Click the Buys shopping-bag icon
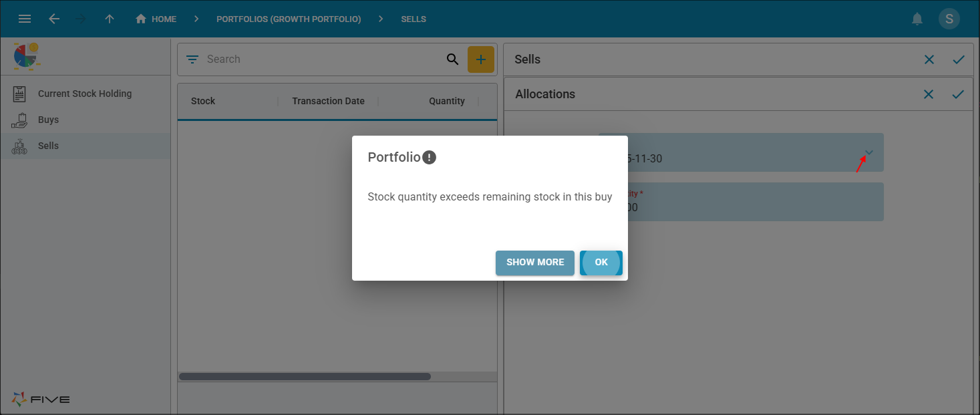The image size is (980, 415). point(21,120)
